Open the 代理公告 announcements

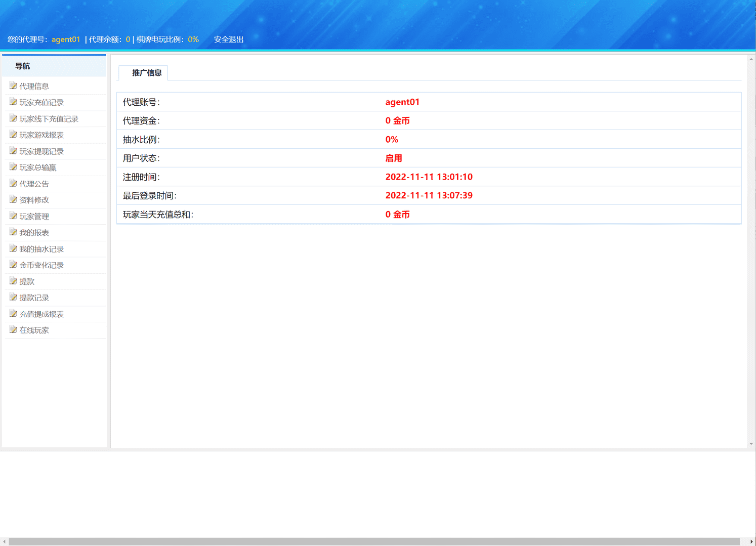(x=34, y=184)
